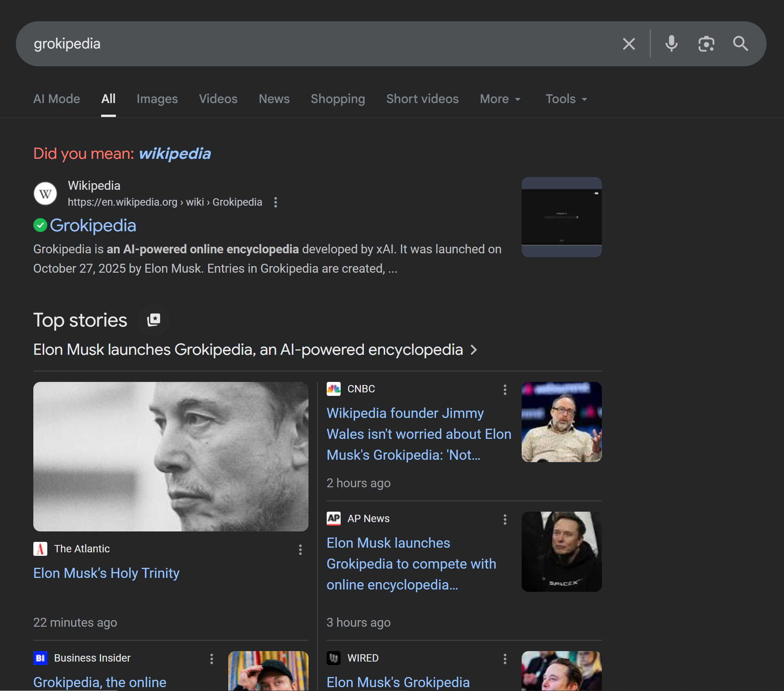Open three-dot menu for CNBC story
Image resolution: width=784 pixels, height=691 pixels.
point(505,390)
